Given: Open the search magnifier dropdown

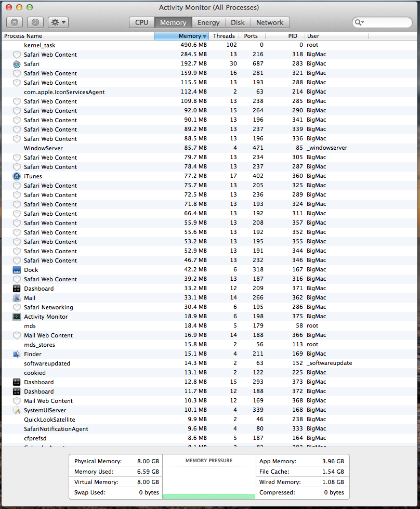Looking at the screenshot, I should click(359, 22).
